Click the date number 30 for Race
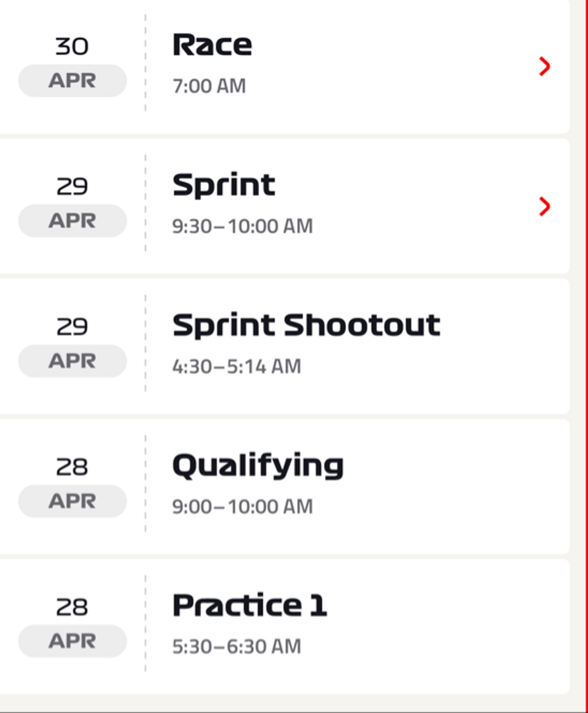This screenshot has height=713, width=588. coord(72,46)
